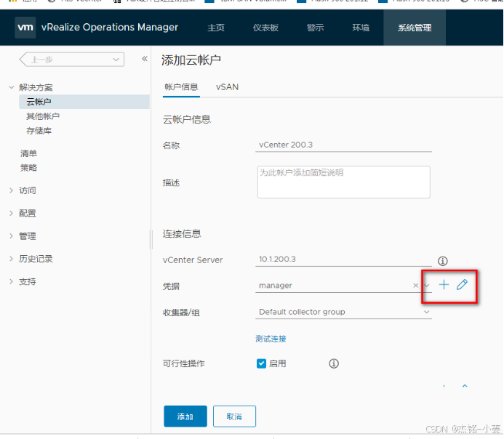Collapse advanced settings with up chevron

tap(465, 386)
